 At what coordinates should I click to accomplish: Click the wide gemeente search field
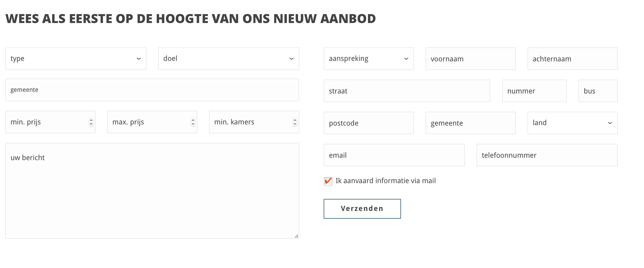[x=152, y=90]
